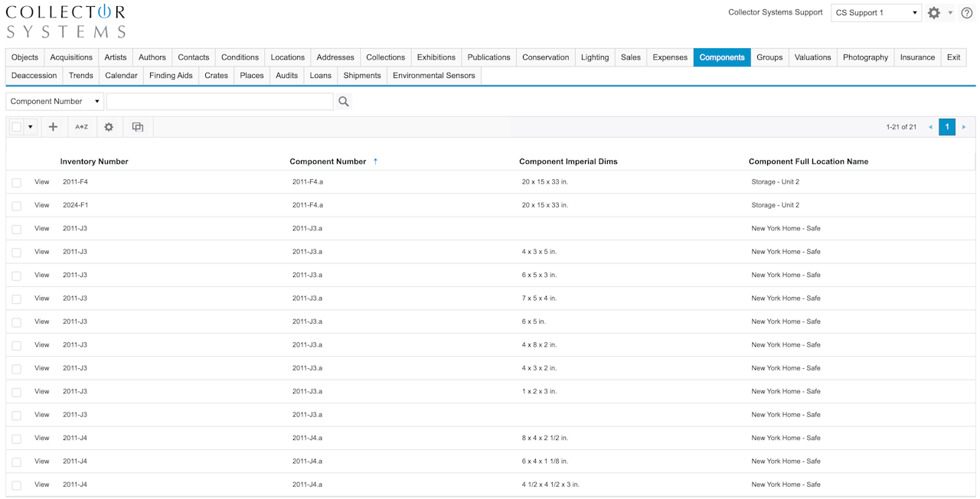Expand the CS Support 1 dropdown
The image size is (980, 499).
coord(876,13)
